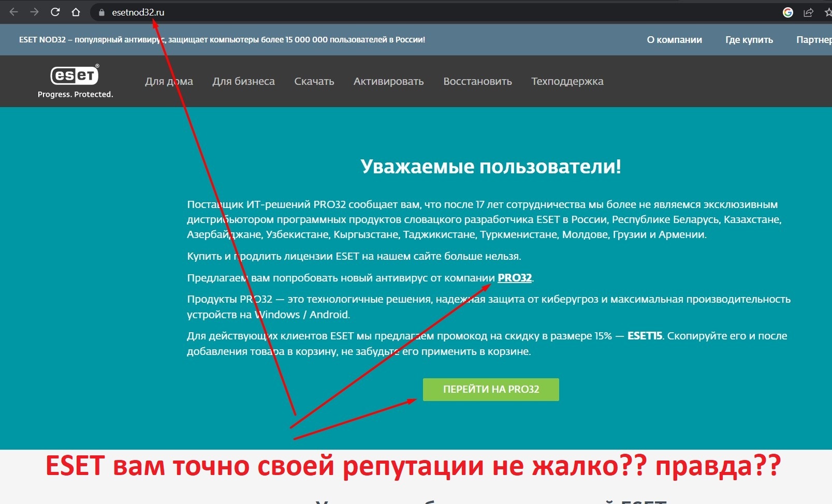This screenshot has height=504, width=832.
Task: Open the О компании link
Action: pyautogui.click(x=674, y=40)
